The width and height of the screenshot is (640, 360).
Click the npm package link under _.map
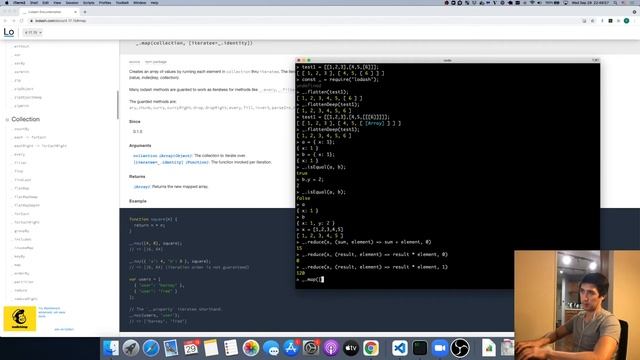156,62
